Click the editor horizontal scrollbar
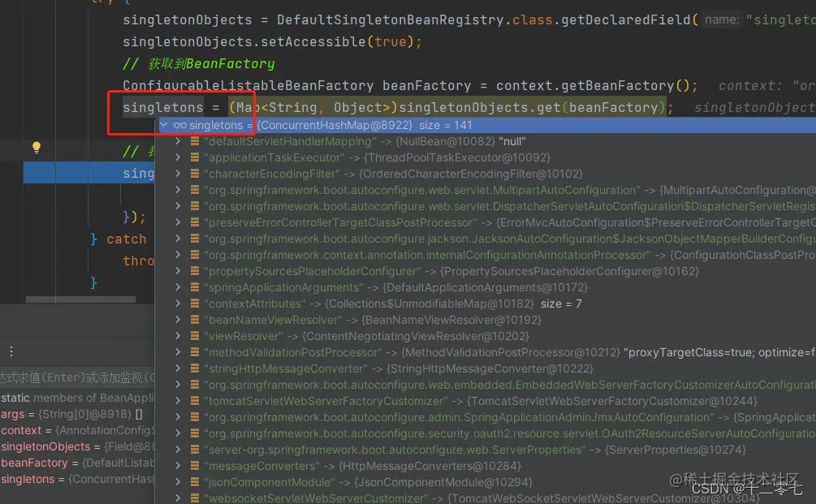816x504 pixels. click(80, 299)
